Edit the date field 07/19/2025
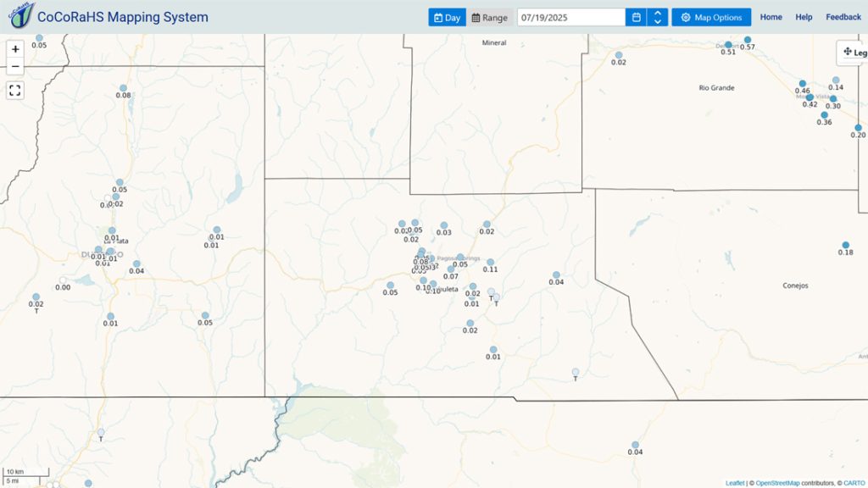868x488 pixels. (571, 17)
